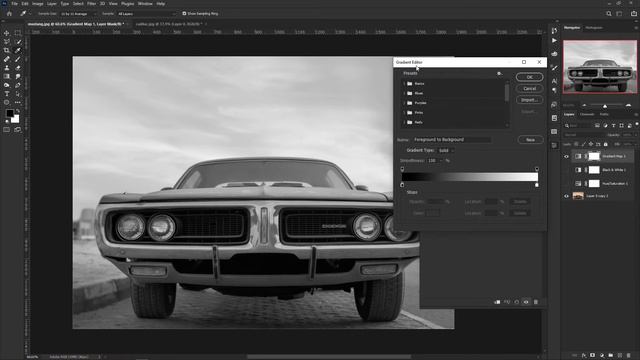Image resolution: width=640 pixels, height=360 pixels.
Task: Select the Crop tool
Action: (7, 50)
